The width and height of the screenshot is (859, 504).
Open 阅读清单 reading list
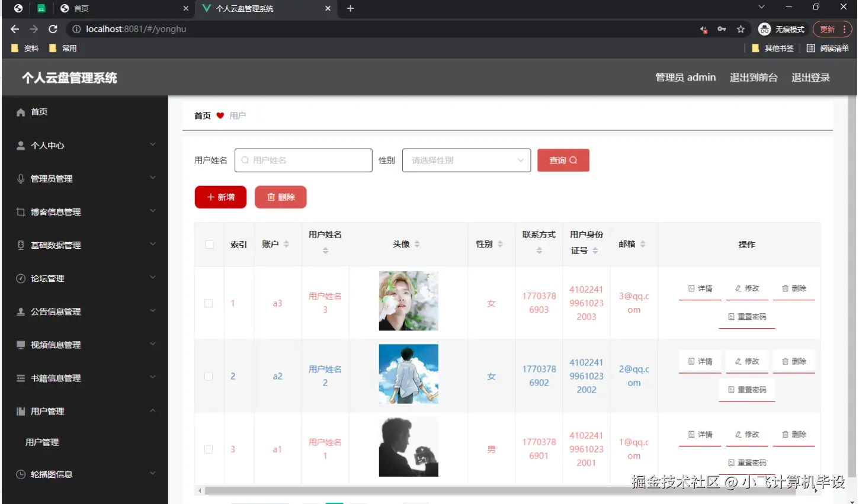828,49
